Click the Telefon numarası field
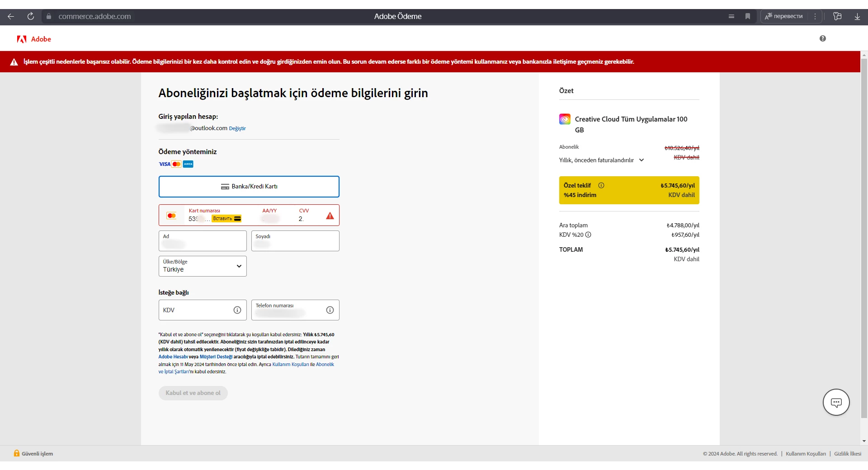Viewport: 868px width, 470px height. [295, 310]
